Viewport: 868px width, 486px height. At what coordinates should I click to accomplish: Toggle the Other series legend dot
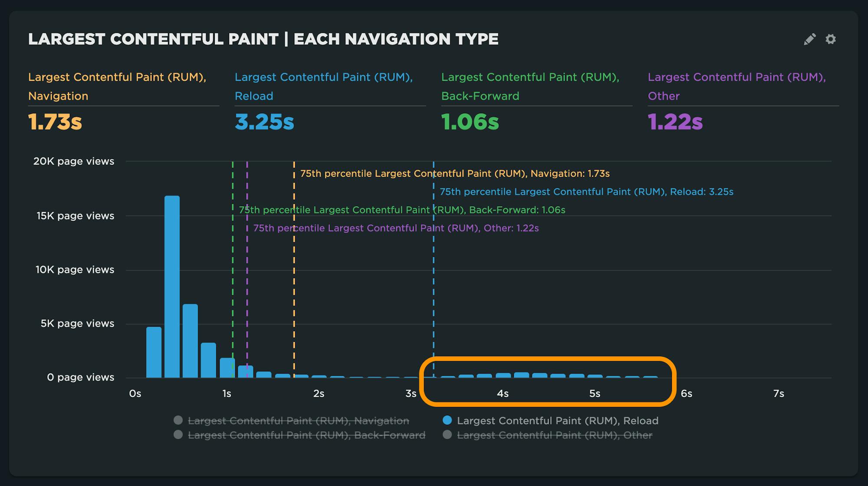pyautogui.click(x=447, y=435)
